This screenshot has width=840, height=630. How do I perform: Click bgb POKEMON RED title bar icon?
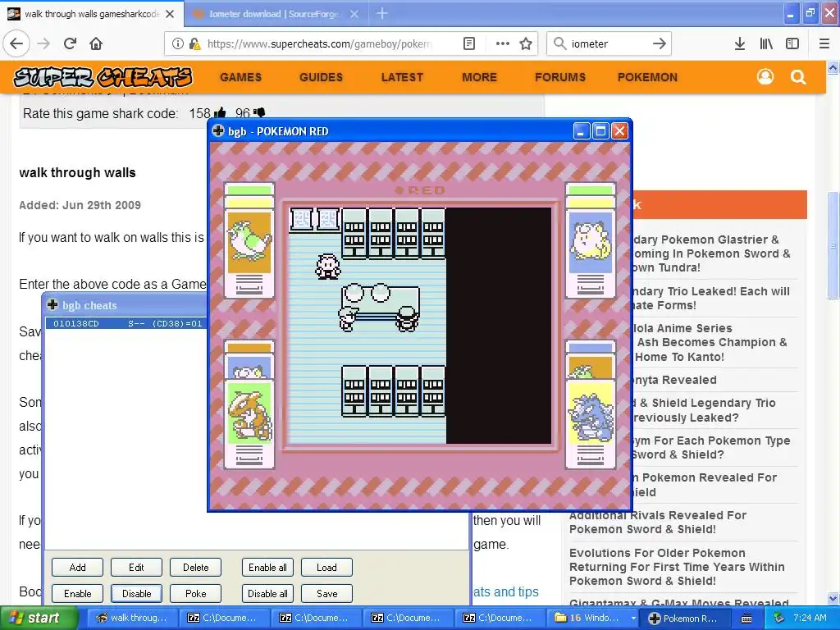pos(218,130)
